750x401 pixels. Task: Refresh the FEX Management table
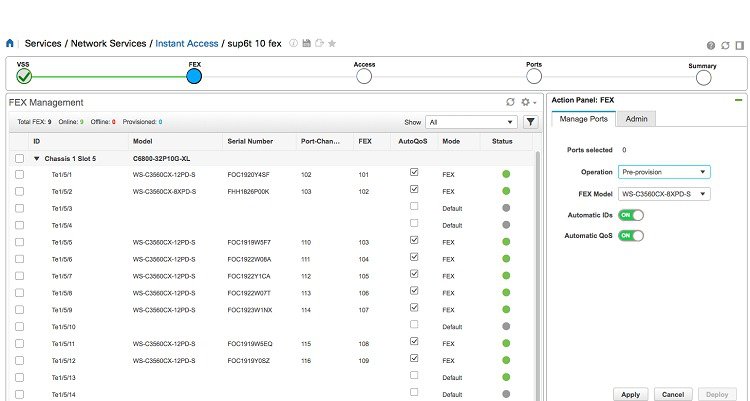click(x=510, y=102)
